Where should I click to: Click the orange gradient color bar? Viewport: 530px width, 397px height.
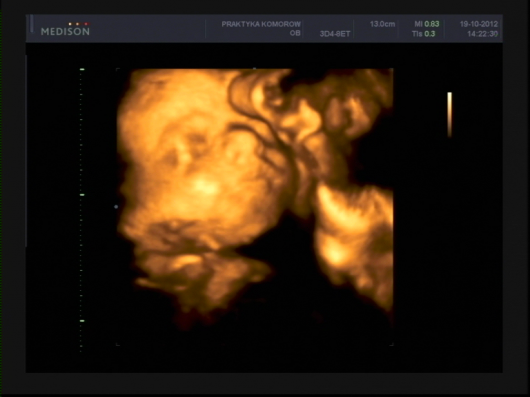450,115
